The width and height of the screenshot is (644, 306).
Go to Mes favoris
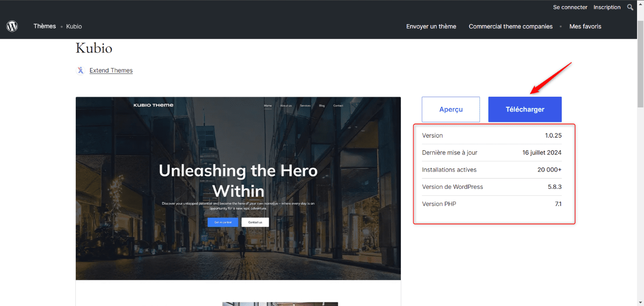click(585, 27)
